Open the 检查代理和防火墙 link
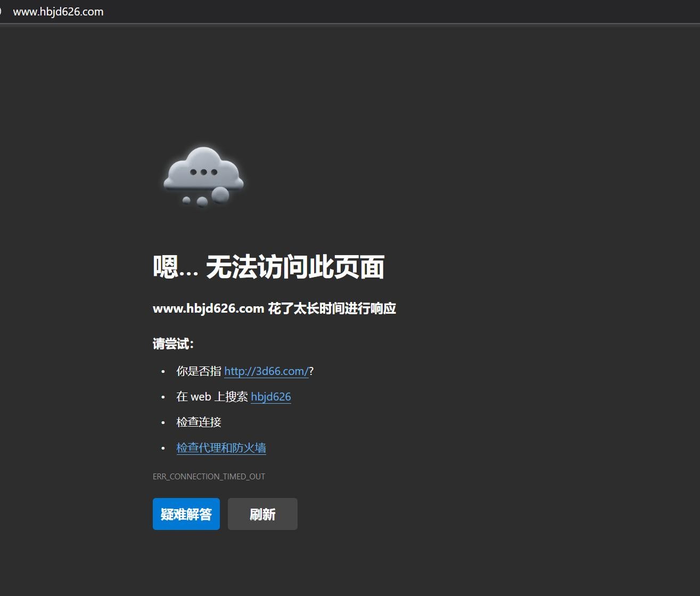 [221, 448]
